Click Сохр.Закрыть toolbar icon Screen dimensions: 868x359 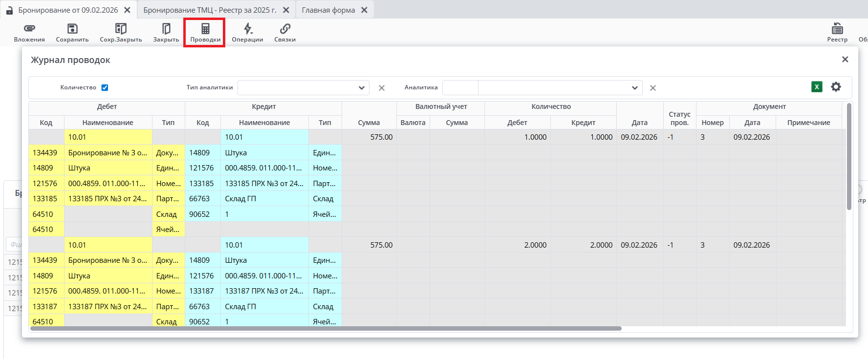tap(121, 29)
